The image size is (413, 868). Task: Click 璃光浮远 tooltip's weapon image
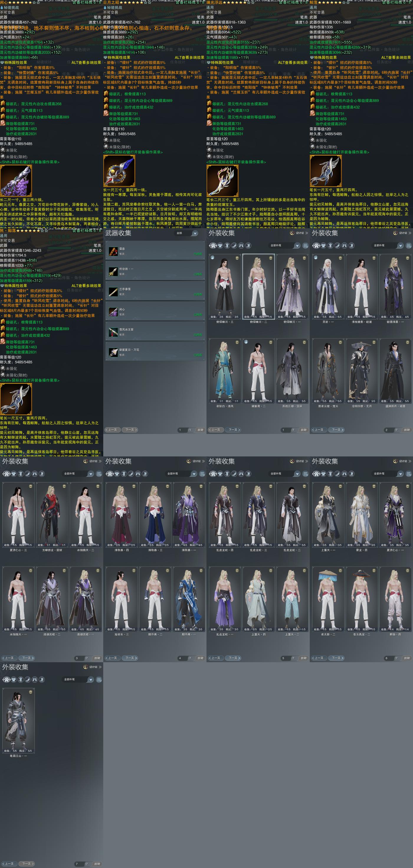click(222, 181)
